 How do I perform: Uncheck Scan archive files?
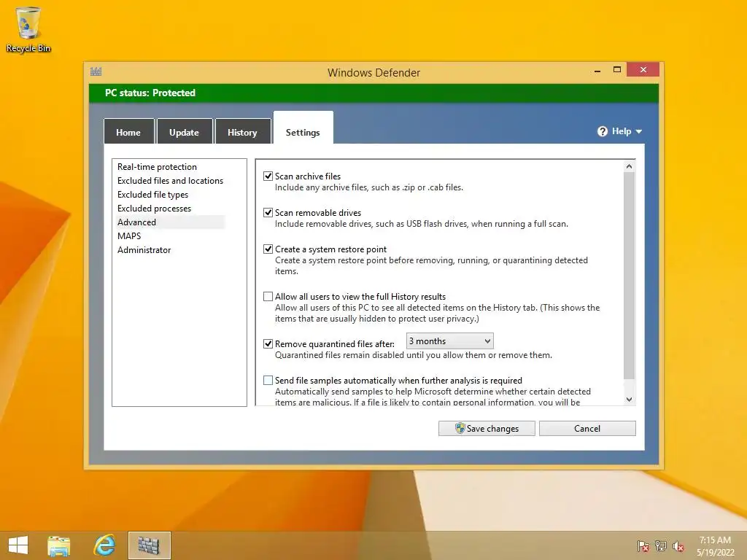[268, 176]
